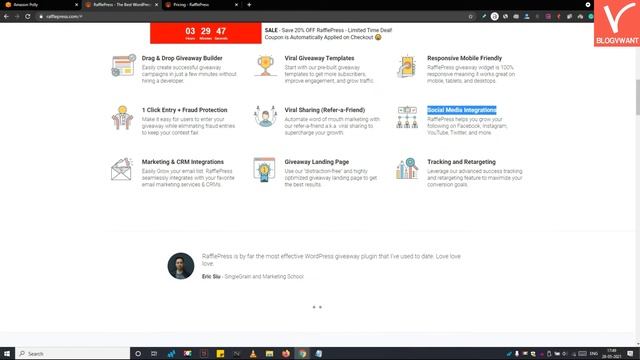The image size is (640, 360).
Task: Click the red countdown timer box
Action: tap(205, 33)
